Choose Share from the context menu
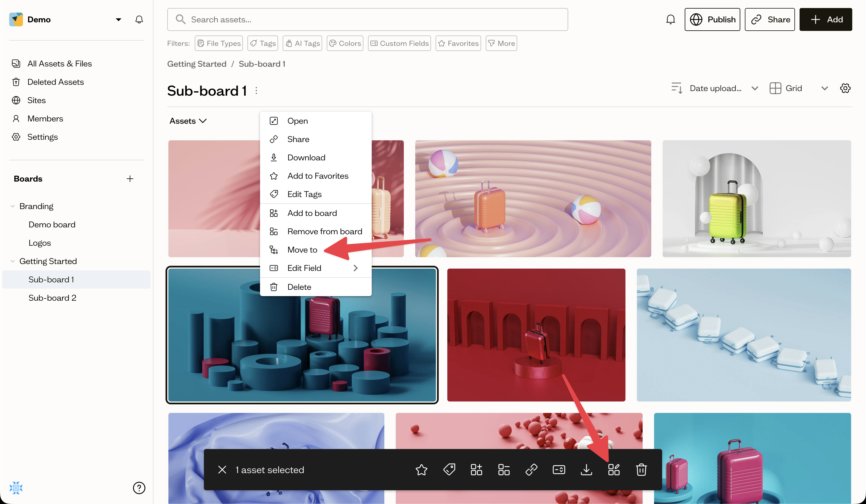Image resolution: width=866 pixels, height=504 pixels. (x=316, y=139)
